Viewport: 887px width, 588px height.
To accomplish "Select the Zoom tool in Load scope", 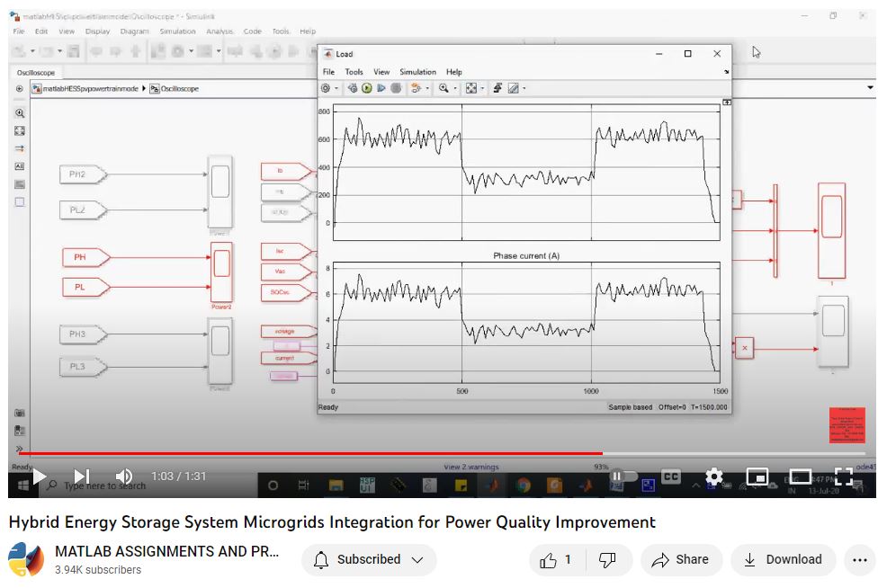I will (x=443, y=88).
